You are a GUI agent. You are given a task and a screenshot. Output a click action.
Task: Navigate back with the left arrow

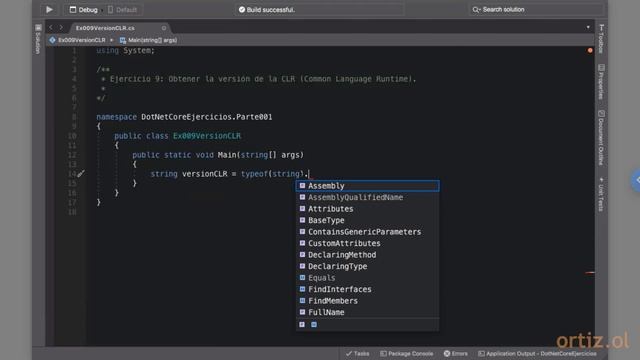51,27
